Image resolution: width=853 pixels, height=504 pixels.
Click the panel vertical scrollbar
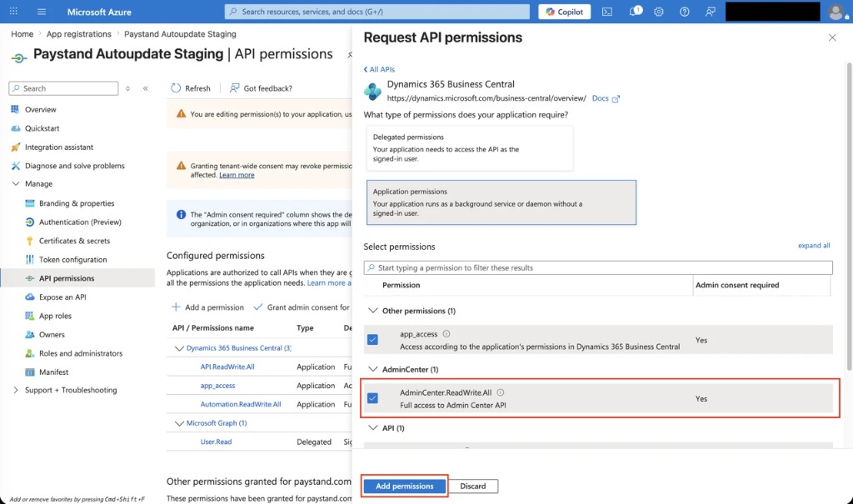click(x=849, y=217)
